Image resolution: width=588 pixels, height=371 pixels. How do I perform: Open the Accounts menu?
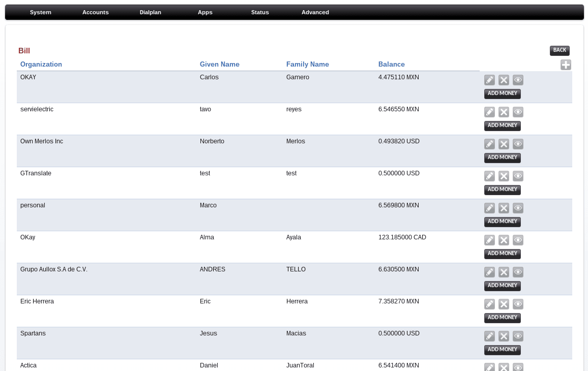(96, 12)
